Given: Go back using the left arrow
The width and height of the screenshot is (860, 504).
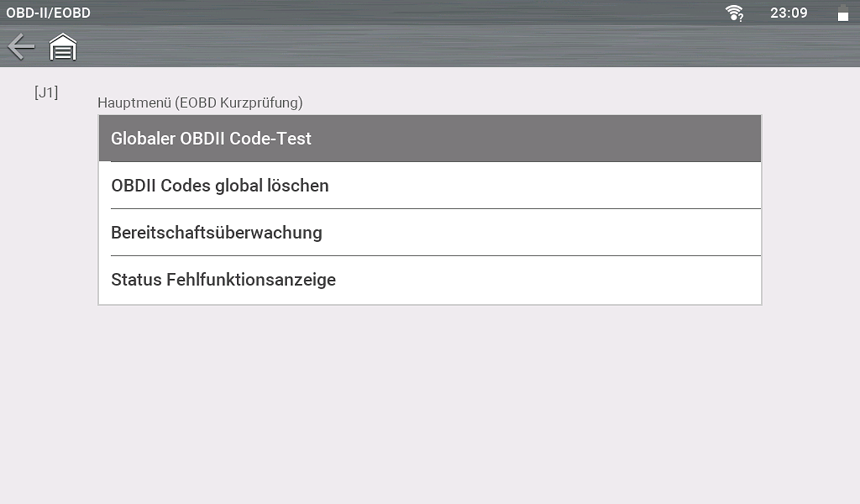Looking at the screenshot, I should 21,46.
